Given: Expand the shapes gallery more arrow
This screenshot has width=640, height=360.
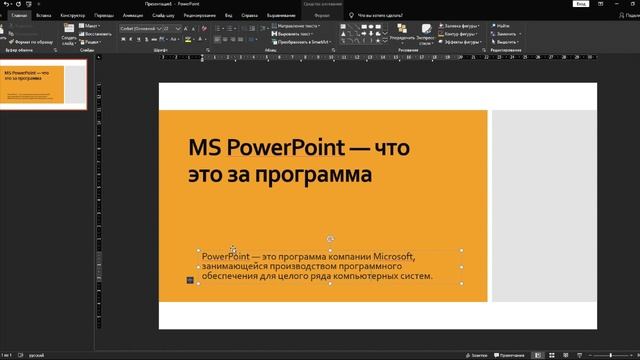Looking at the screenshot, I should (385, 41).
